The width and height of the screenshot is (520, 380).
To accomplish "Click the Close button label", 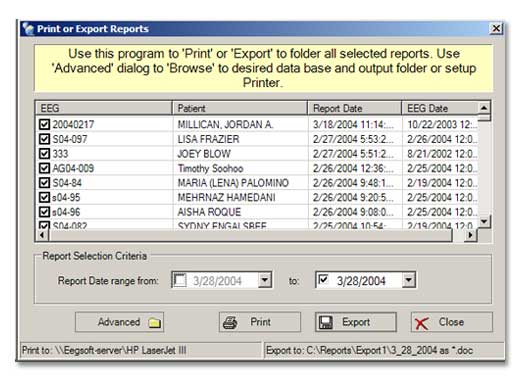I will 451,322.
